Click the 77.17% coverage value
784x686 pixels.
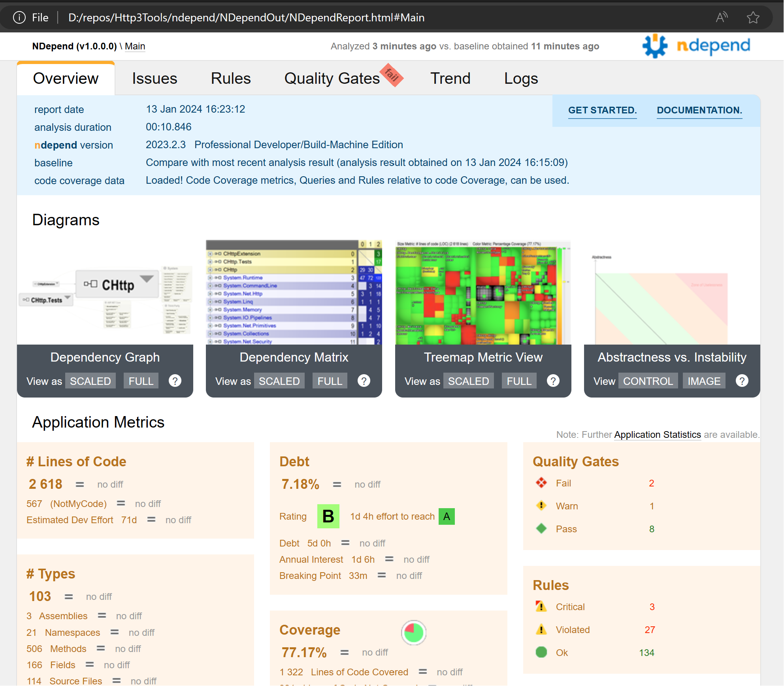click(x=304, y=652)
